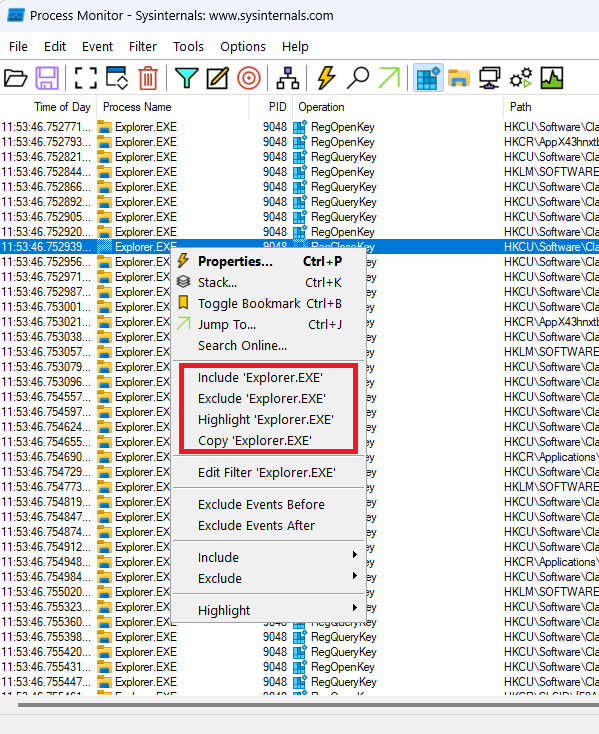
Task: Click the lightning icon beside Properties...
Action: click(x=183, y=261)
